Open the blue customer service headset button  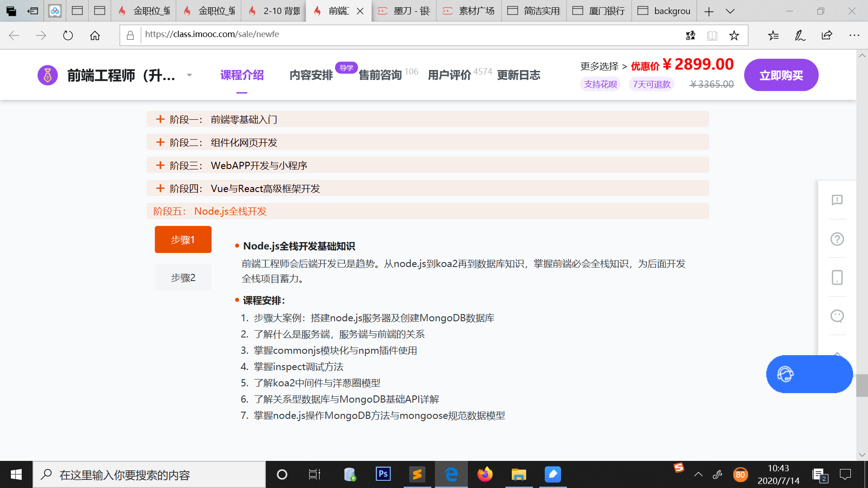coord(809,374)
